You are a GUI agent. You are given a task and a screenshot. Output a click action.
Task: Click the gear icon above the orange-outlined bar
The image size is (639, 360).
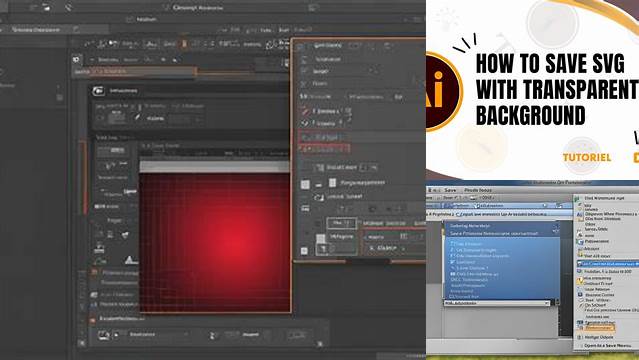click(76, 60)
